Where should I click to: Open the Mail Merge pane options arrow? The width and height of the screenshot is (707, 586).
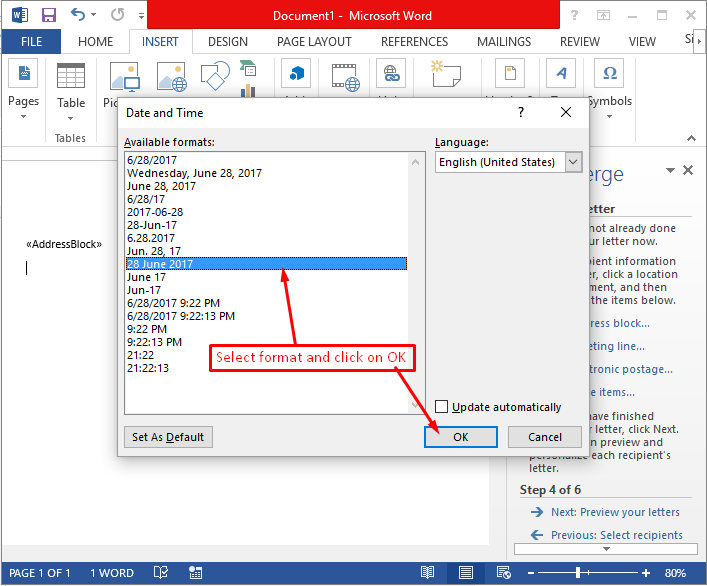click(x=670, y=170)
